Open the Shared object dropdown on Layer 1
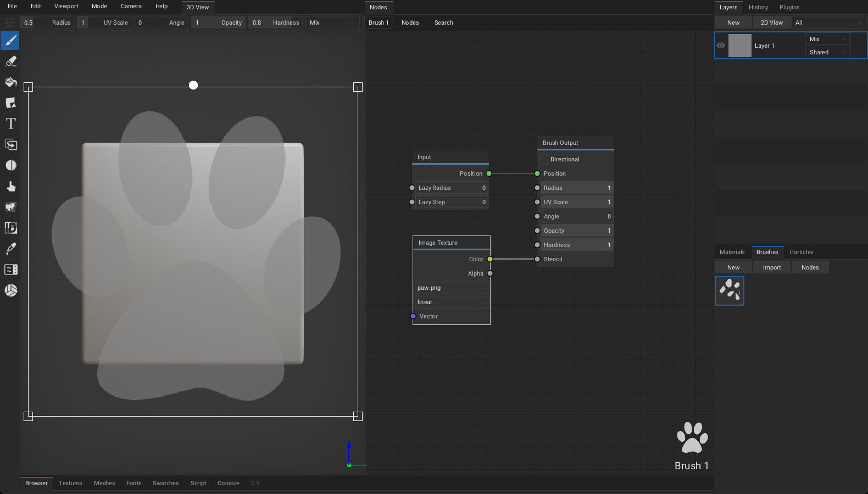Image resolution: width=868 pixels, height=494 pixels. 827,52
